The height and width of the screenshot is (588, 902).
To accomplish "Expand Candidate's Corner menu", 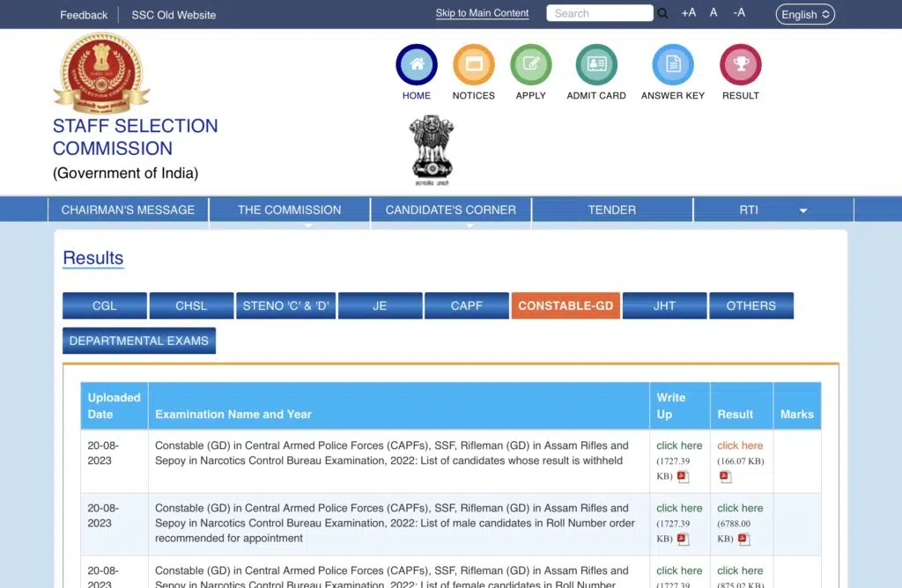I will pyautogui.click(x=451, y=209).
